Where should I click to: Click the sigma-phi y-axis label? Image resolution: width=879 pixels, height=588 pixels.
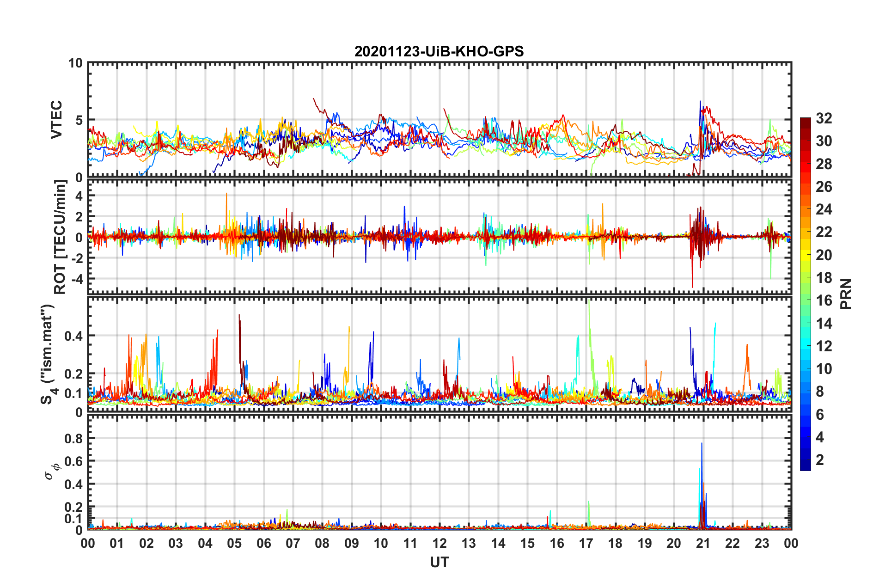pyautogui.click(x=52, y=472)
